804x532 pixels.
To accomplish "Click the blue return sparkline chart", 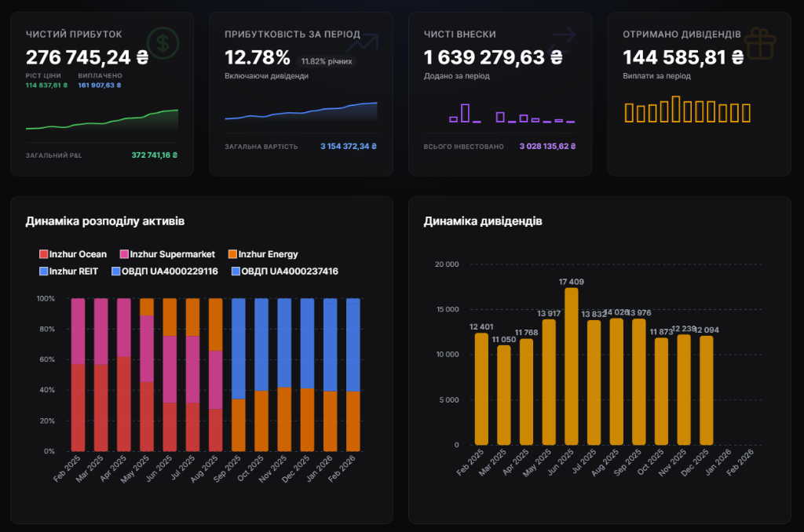I will [301, 111].
